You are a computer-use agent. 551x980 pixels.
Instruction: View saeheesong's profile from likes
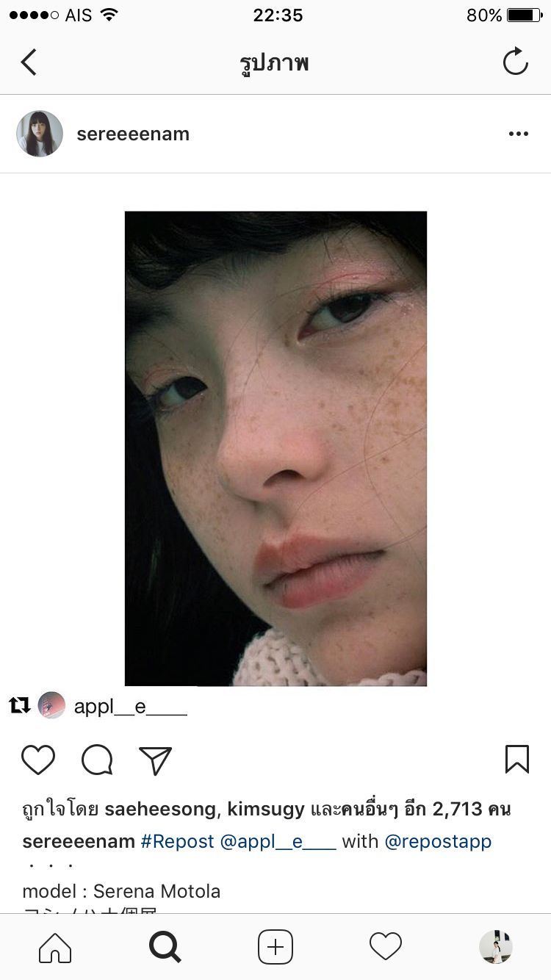click(x=161, y=810)
